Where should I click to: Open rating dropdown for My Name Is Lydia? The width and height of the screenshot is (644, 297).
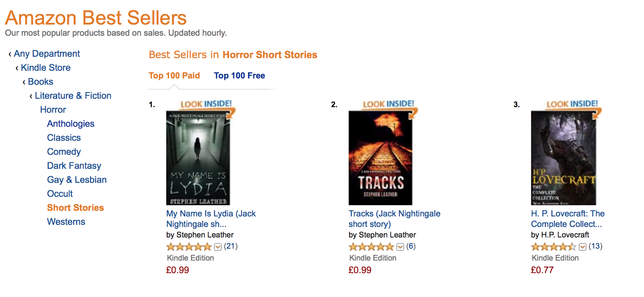[218, 247]
